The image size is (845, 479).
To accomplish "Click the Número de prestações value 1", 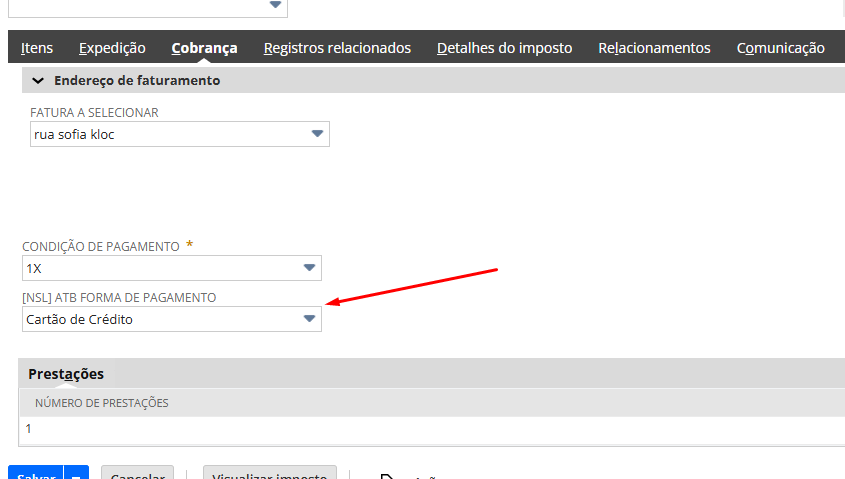I will pos(28,428).
